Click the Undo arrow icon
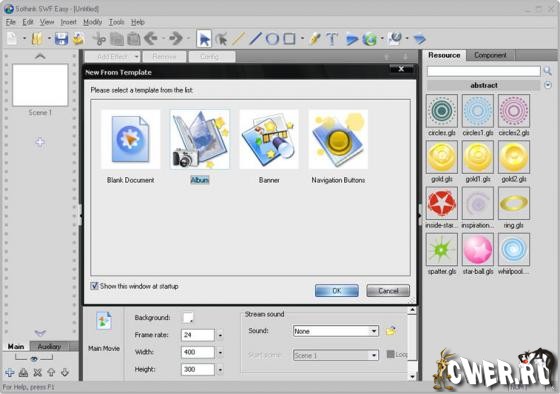 pyautogui.click(x=151, y=38)
